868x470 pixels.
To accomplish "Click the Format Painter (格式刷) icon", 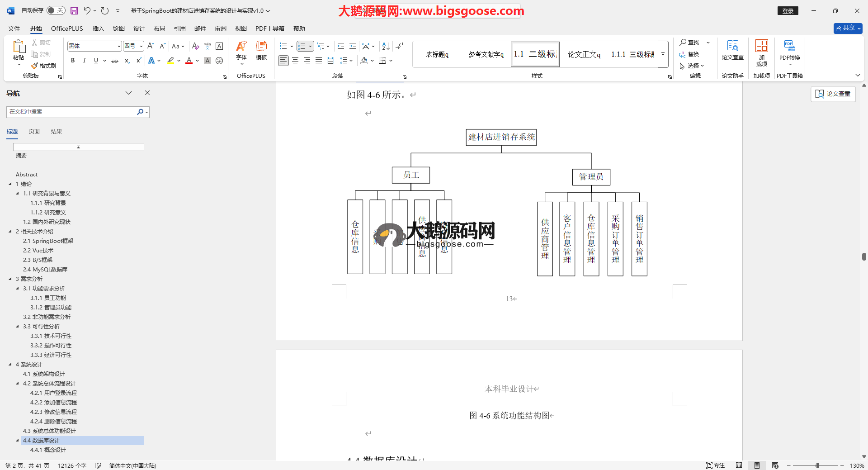I will [44, 66].
